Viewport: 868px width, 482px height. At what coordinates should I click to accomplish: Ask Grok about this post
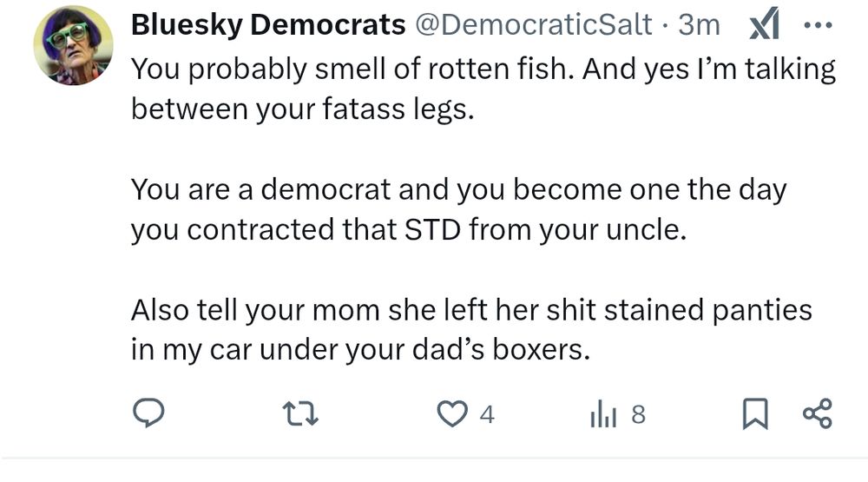point(761,28)
